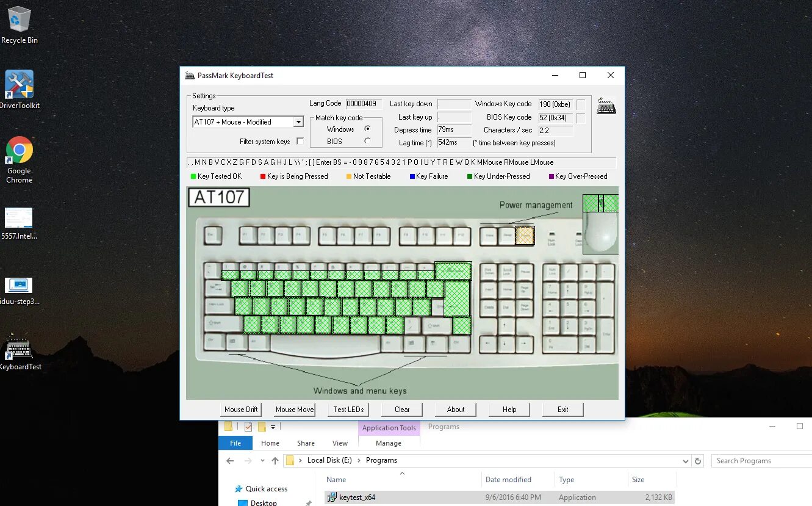The image size is (812, 506).
Task: Click the red Key is Being Pressed swatch
Action: pyautogui.click(x=263, y=176)
